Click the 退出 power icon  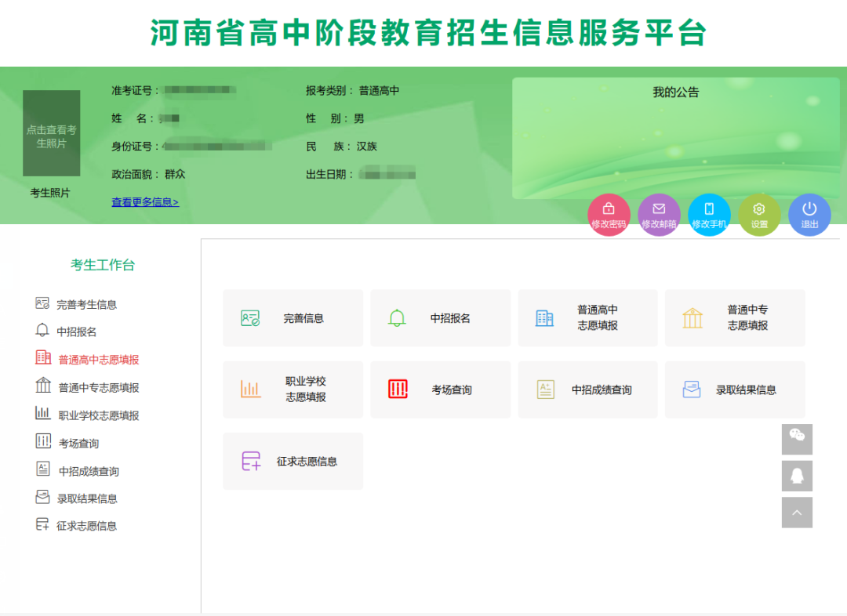(x=809, y=214)
